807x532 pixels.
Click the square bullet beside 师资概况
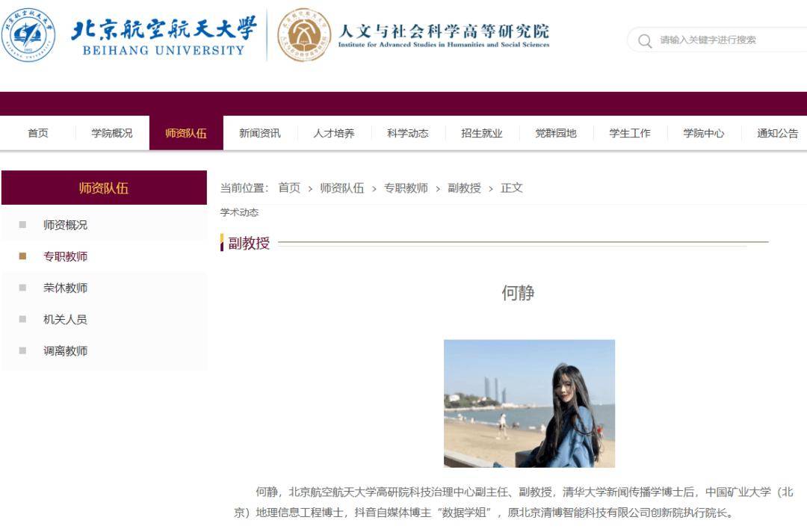[x=22, y=224]
